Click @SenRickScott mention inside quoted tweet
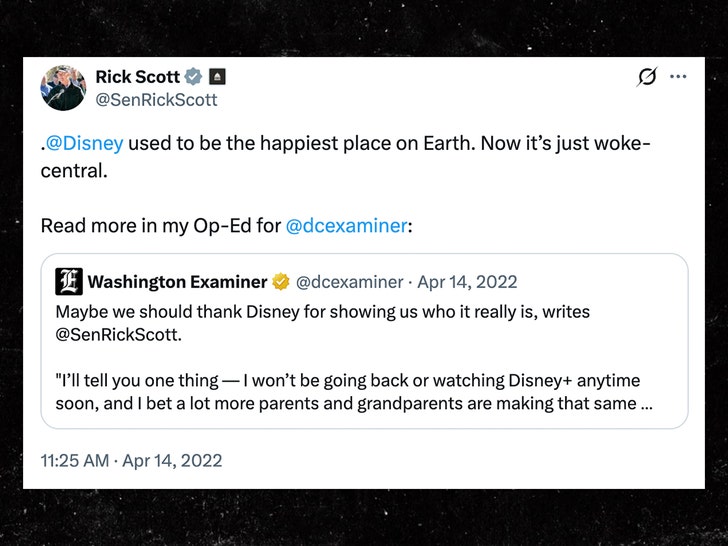The image size is (728, 546). coord(118,334)
